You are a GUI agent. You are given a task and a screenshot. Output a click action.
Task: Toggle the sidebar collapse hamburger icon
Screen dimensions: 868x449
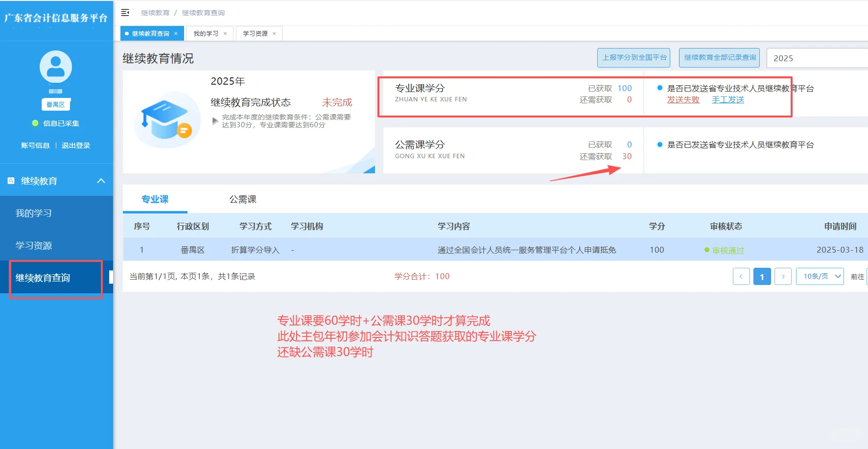click(x=125, y=12)
